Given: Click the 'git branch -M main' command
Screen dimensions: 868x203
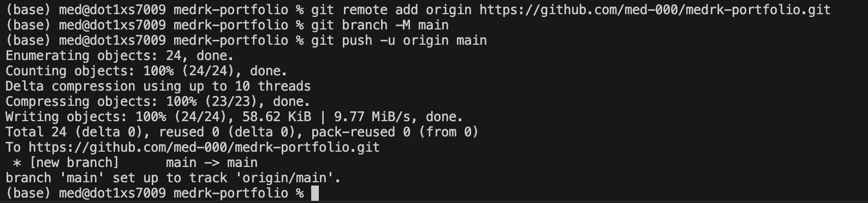Looking at the screenshot, I should [x=380, y=25].
